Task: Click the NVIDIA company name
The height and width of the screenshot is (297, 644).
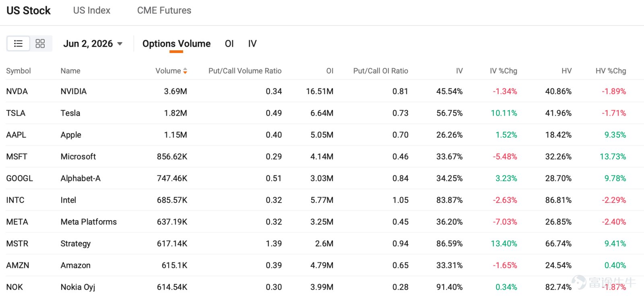Action: click(74, 91)
